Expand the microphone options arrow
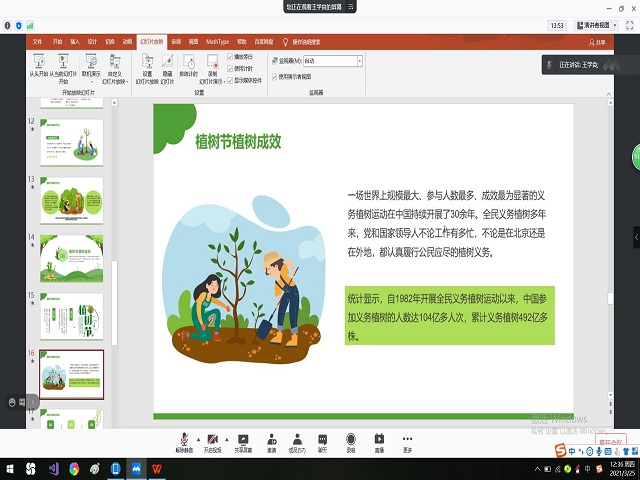The image size is (640, 480). tap(197, 438)
